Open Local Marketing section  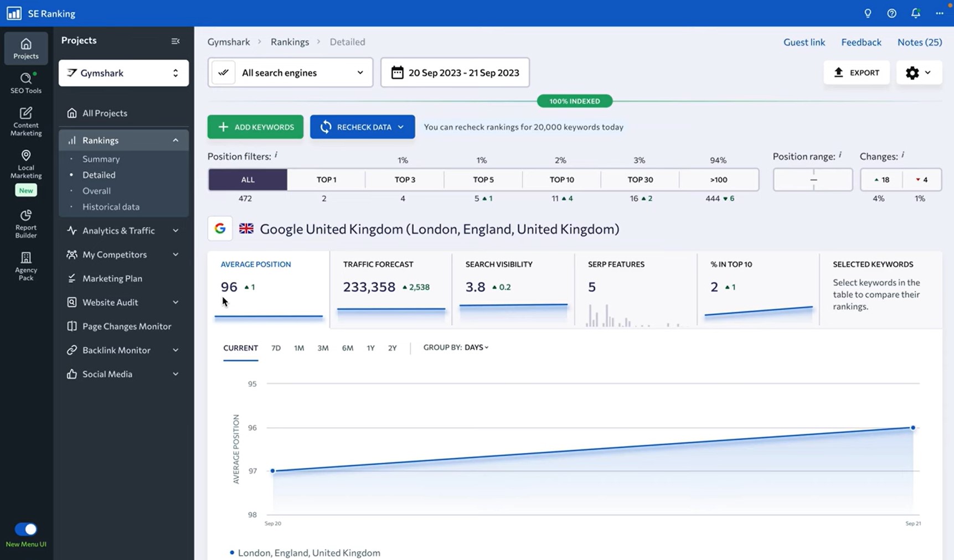tap(26, 164)
